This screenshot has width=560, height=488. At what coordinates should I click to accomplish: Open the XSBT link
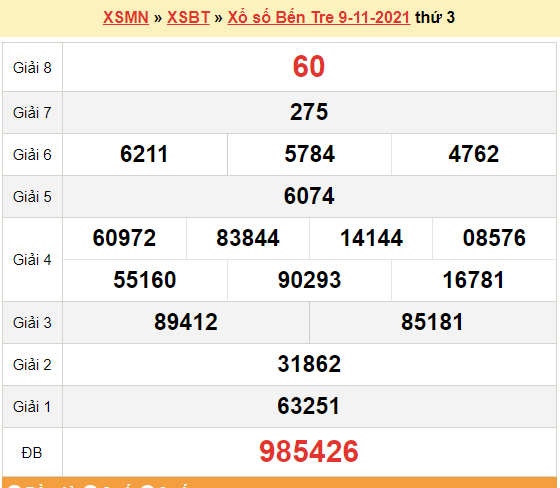click(188, 18)
